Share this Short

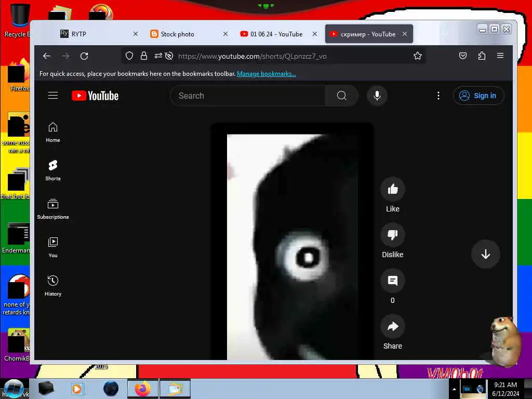393,326
